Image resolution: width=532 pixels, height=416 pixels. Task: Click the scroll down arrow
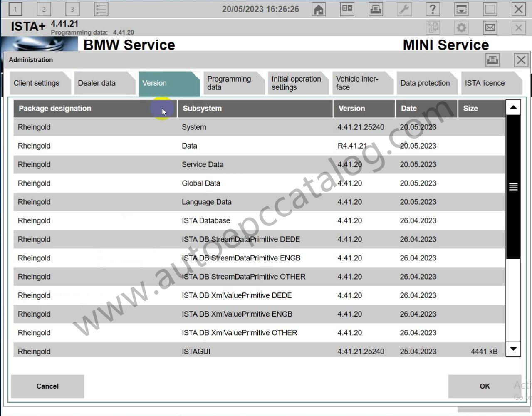[x=513, y=349]
